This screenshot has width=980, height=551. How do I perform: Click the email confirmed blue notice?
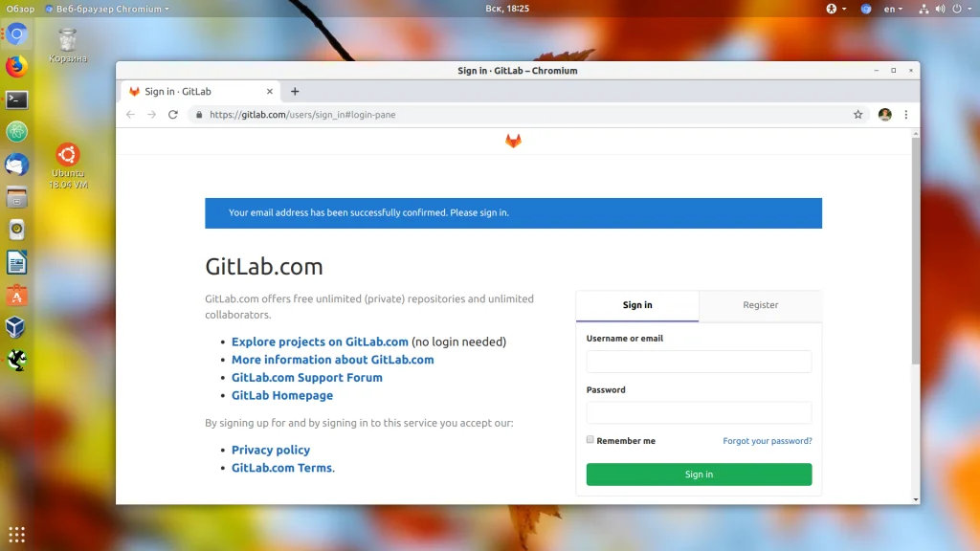(513, 213)
